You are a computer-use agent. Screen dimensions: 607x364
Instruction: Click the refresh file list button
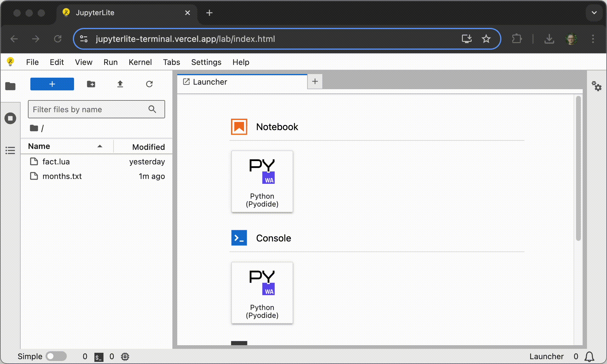tap(149, 84)
